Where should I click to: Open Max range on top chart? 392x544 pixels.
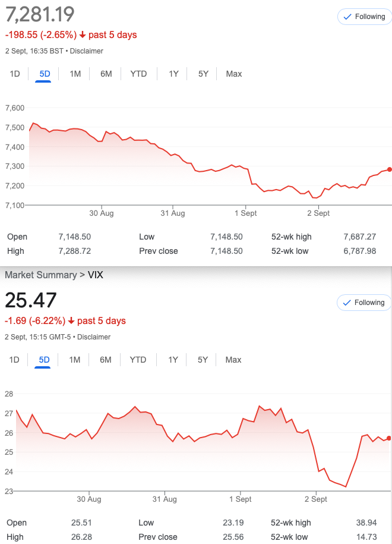[x=234, y=74]
